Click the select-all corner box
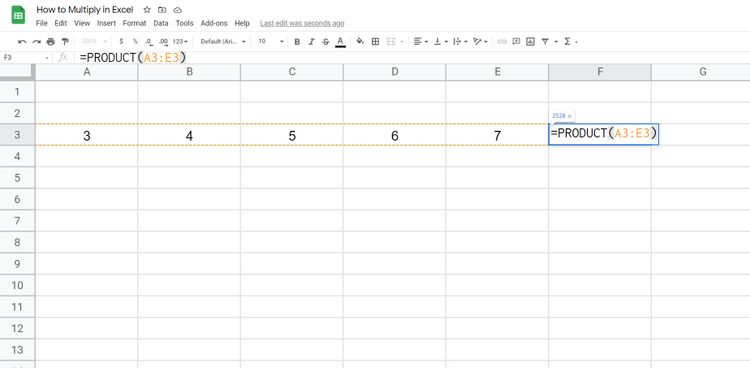 coord(17,72)
